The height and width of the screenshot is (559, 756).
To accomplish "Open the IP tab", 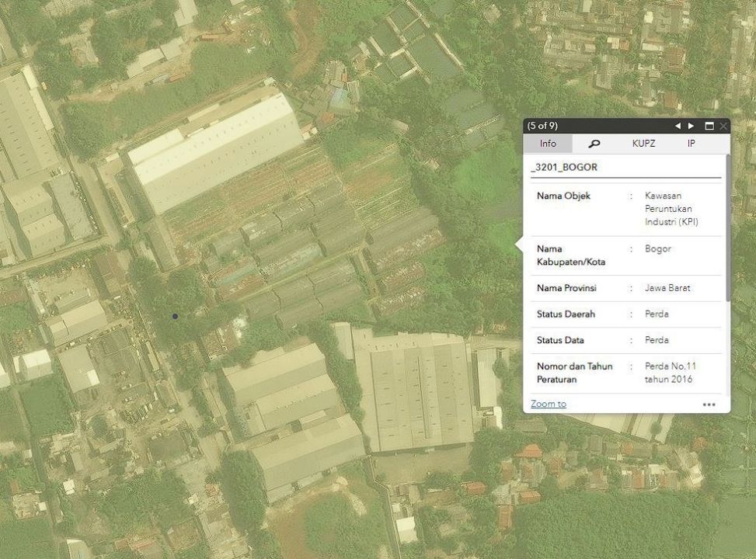I will pyautogui.click(x=692, y=144).
